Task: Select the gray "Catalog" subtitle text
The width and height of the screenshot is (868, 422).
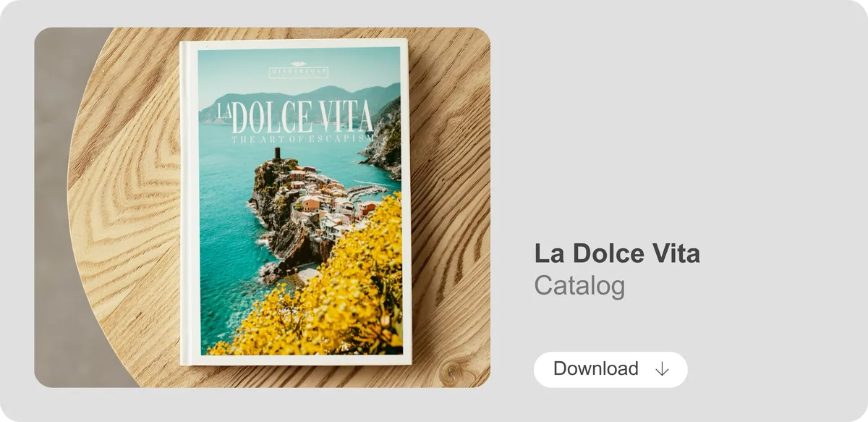Action: [579, 286]
